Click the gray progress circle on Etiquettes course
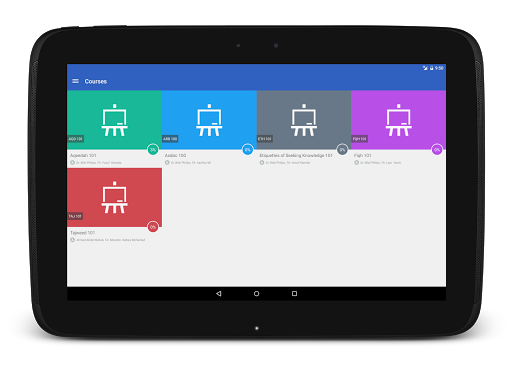Viewport: 512px width, 369px height. pyautogui.click(x=342, y=150)
